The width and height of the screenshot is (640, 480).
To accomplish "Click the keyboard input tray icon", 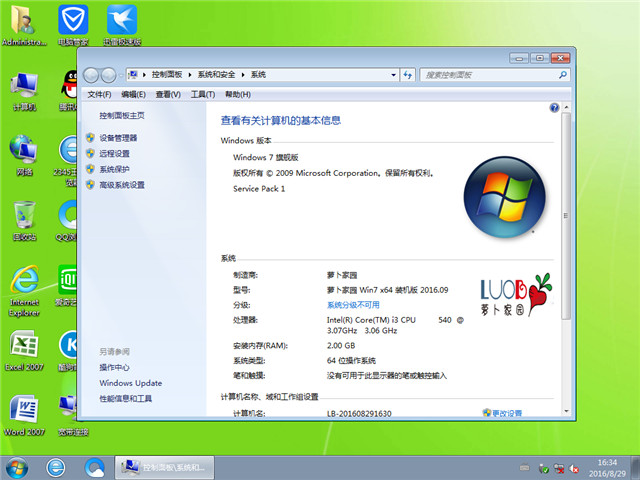I will pyautogui.click(x=524, y=468).
